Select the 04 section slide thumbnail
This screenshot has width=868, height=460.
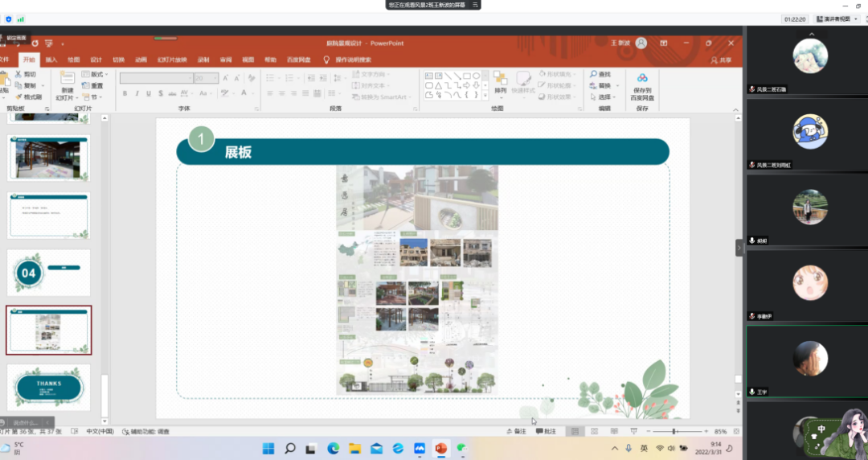49,273
